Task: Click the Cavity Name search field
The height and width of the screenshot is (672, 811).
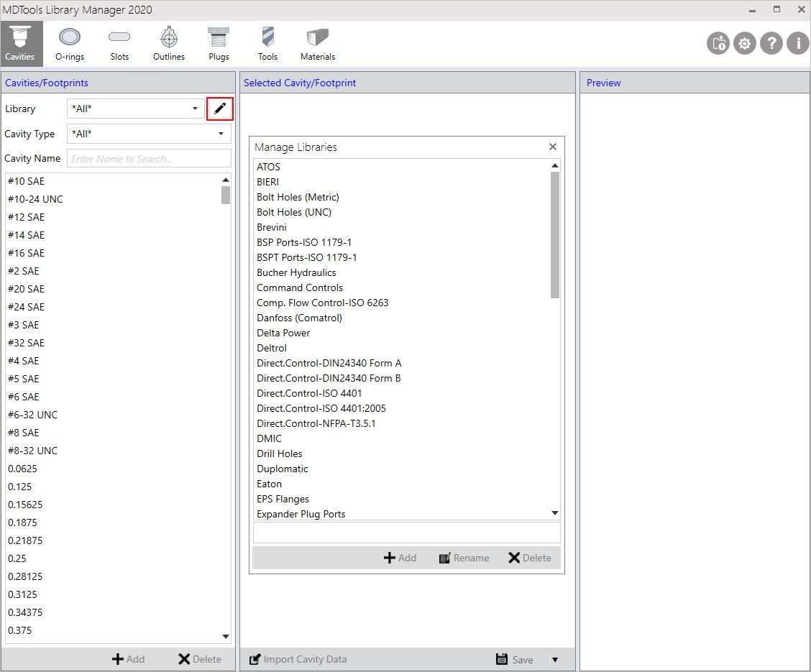Action: coord(148,158)
